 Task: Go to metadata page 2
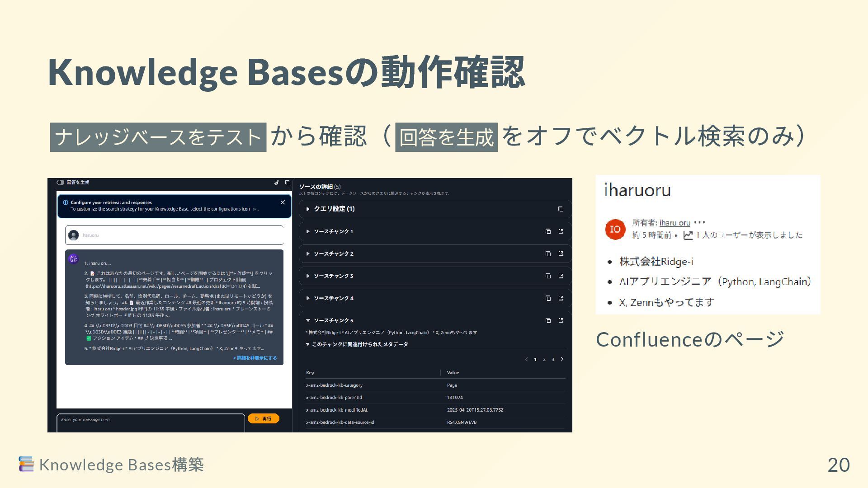(x=544, y=360)
